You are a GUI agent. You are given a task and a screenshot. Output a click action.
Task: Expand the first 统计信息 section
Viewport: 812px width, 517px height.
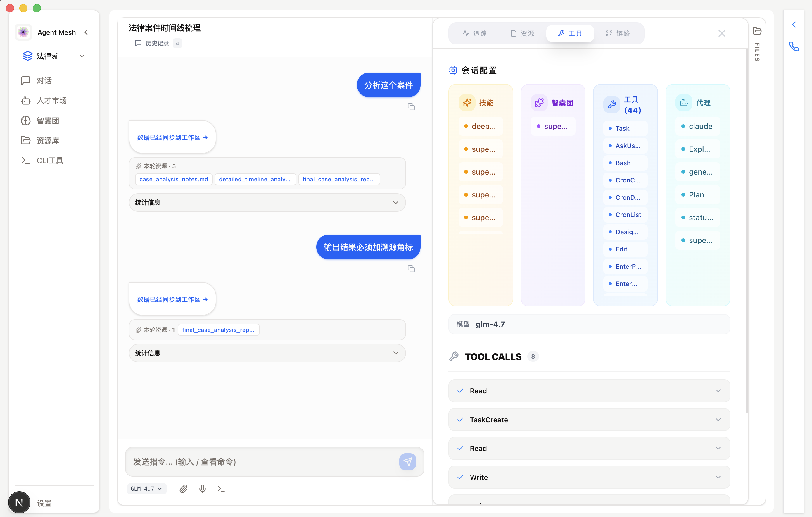(x=267, y=202)
